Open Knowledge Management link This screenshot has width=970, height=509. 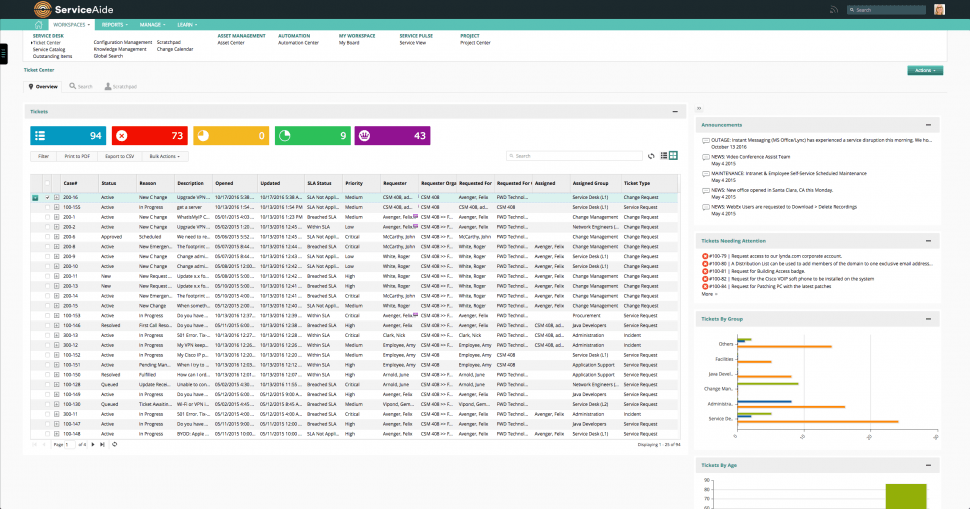tap(120, 49)
